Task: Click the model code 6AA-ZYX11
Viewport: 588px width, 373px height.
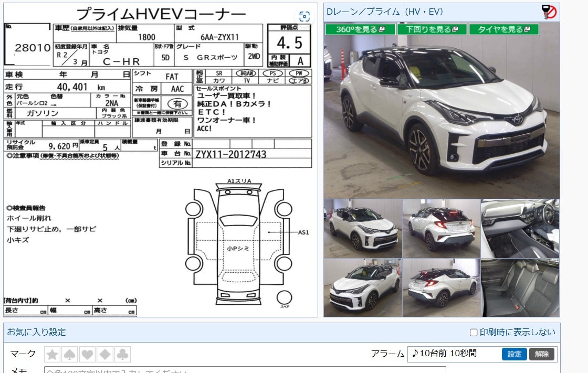Action: [219, 37]
